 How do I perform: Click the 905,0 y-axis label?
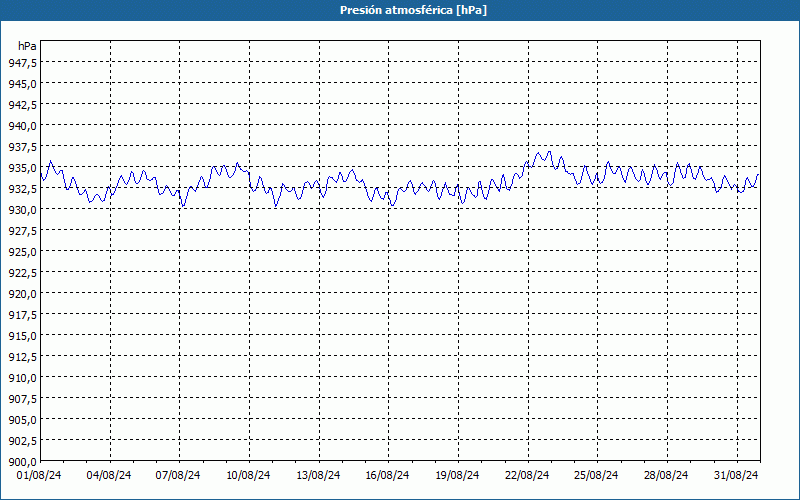(x=22, y=420)
